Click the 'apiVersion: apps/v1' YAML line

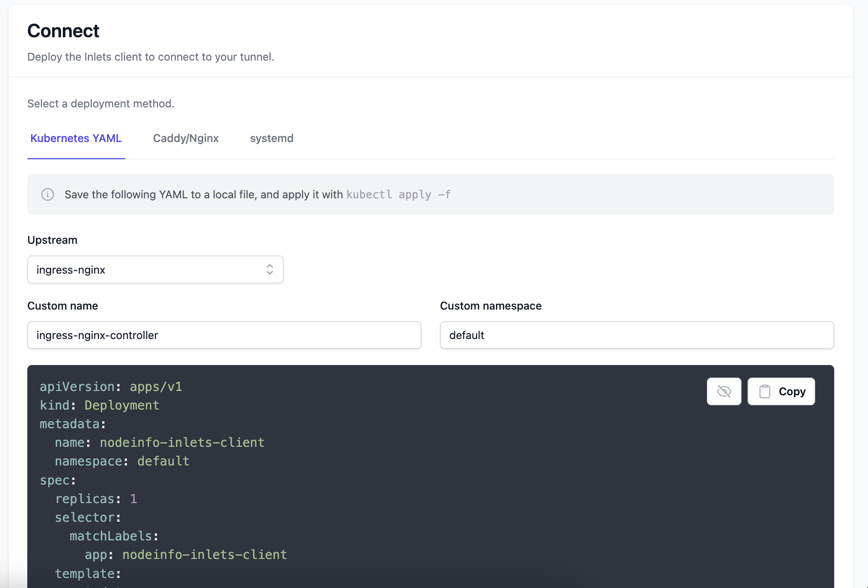(111, 387)
